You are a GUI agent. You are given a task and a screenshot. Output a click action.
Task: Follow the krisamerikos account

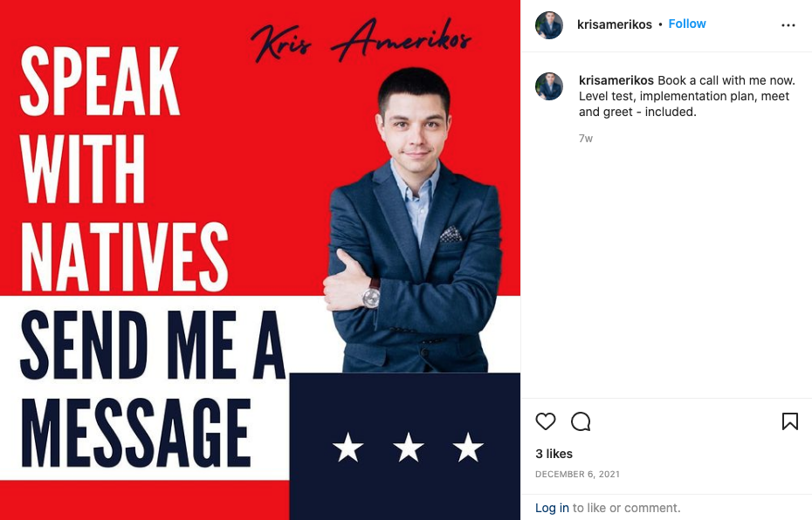[x=686, y=24]
